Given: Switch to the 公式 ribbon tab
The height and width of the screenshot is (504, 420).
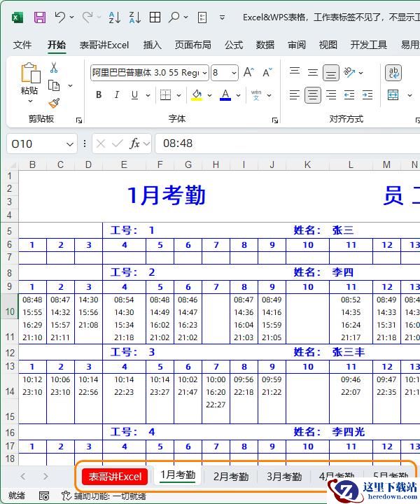Looking at the screenshot, I should pyautogui.click(x=234, y=45).
